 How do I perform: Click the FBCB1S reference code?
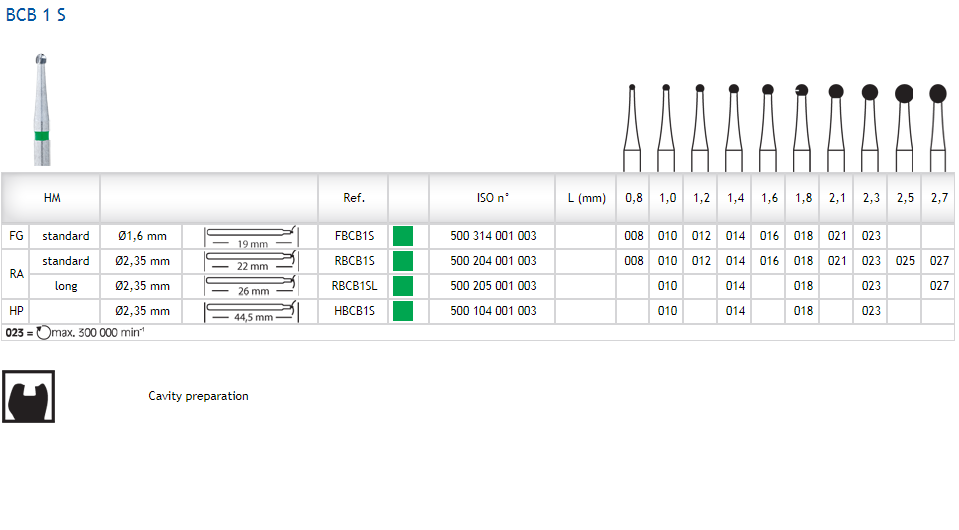[354, 237]
